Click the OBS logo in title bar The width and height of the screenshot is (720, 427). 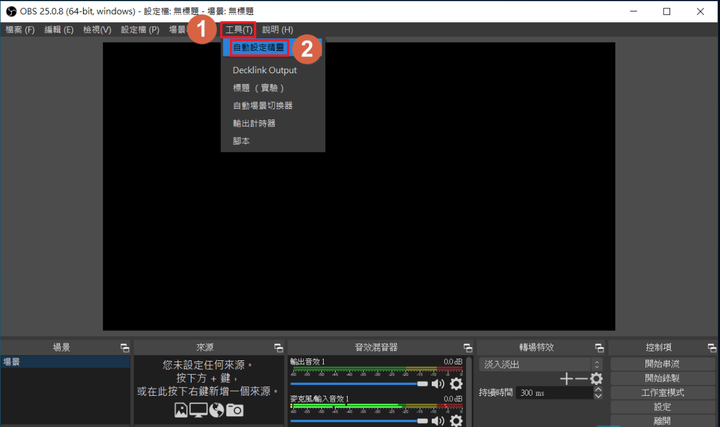coord(11,11)
